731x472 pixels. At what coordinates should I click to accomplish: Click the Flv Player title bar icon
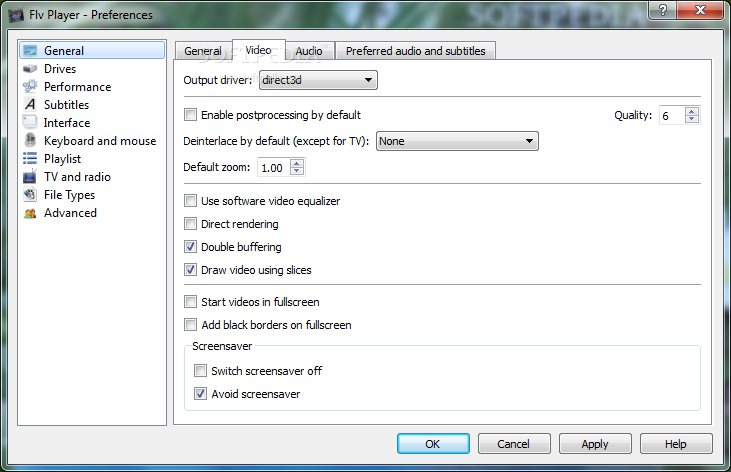tap(16, 15)
